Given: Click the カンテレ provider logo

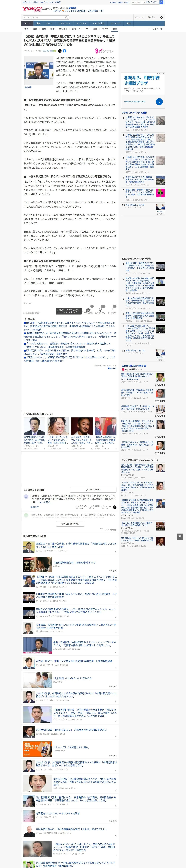Looking at the screenshot, I should 104,51.
